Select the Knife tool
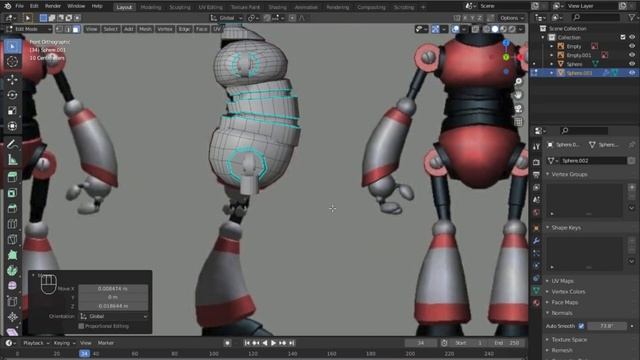640x360 pixels. pos(12,239)
